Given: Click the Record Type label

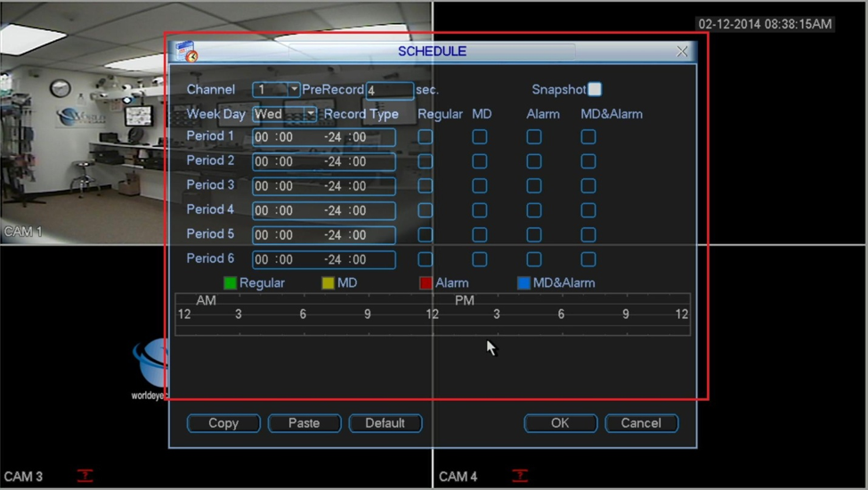Looking at the screenshot, I should point(361,114).
